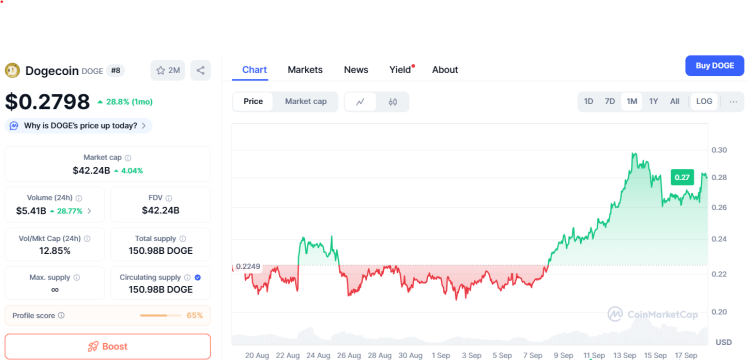Select the 7D time range

(610, 102)
